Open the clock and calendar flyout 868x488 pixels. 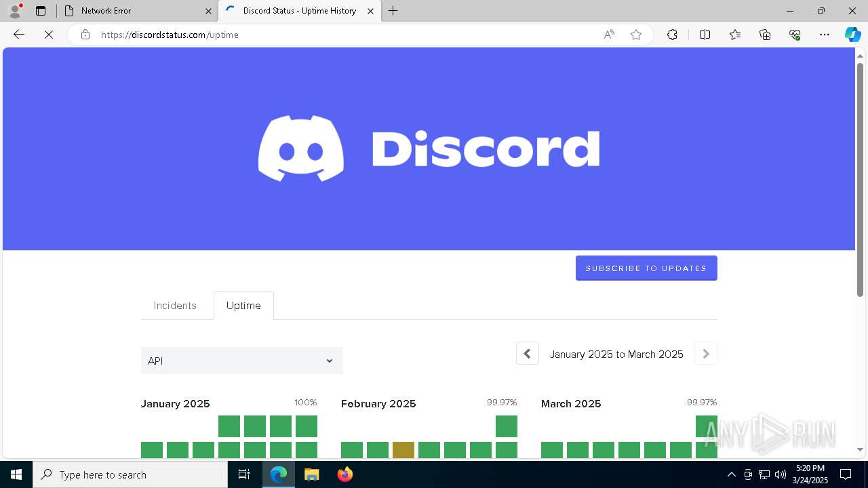point(810,474)
